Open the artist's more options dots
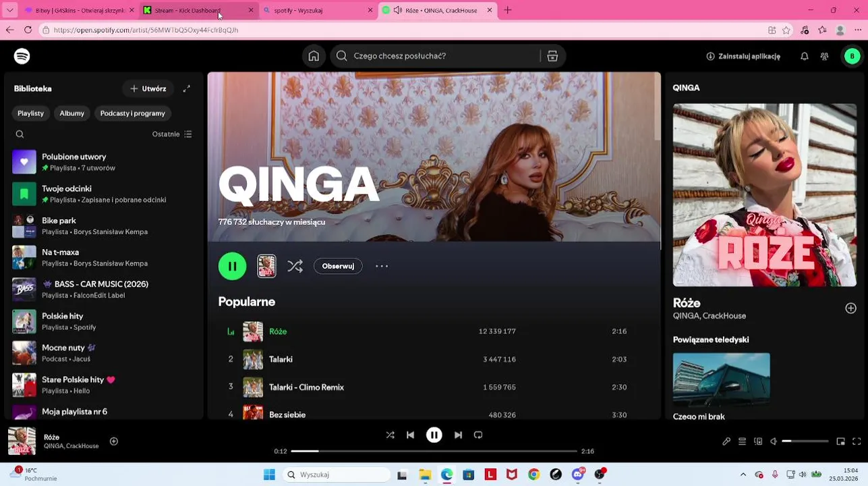 [x=382, y=266]
